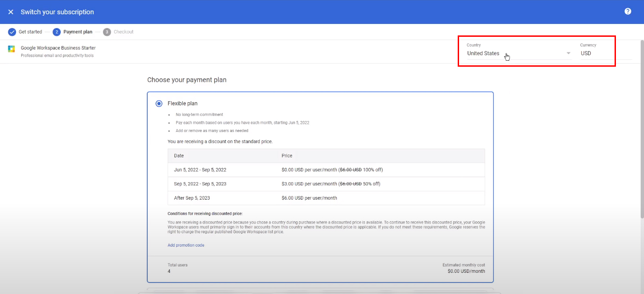Click the Date column header

[179, 156]
